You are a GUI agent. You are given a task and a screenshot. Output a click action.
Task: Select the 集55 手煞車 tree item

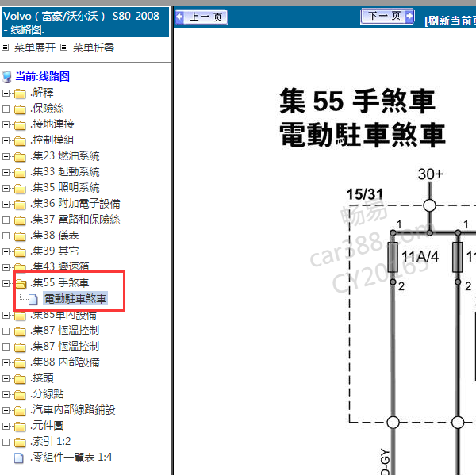[59, 283]
